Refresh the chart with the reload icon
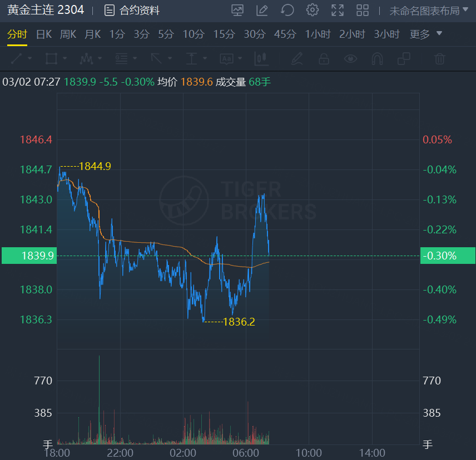Viewport: 476px width, 460px height. click(287, 11)
